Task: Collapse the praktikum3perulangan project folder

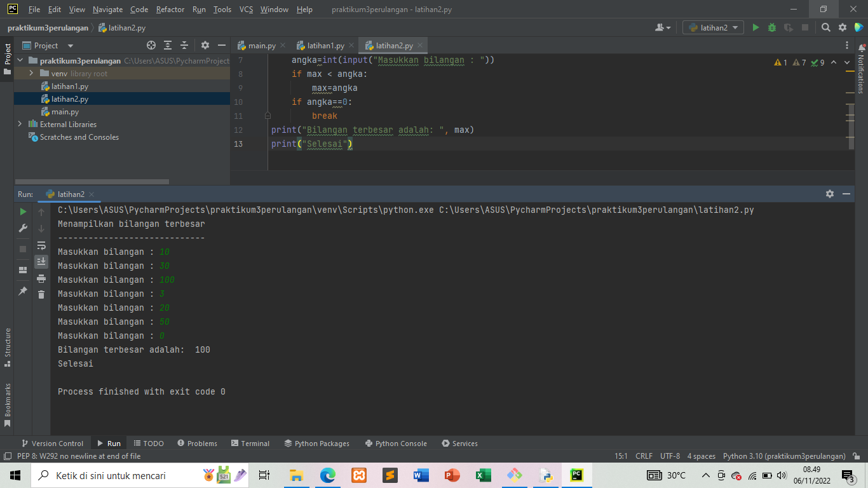Action: (x=20, y=59)
